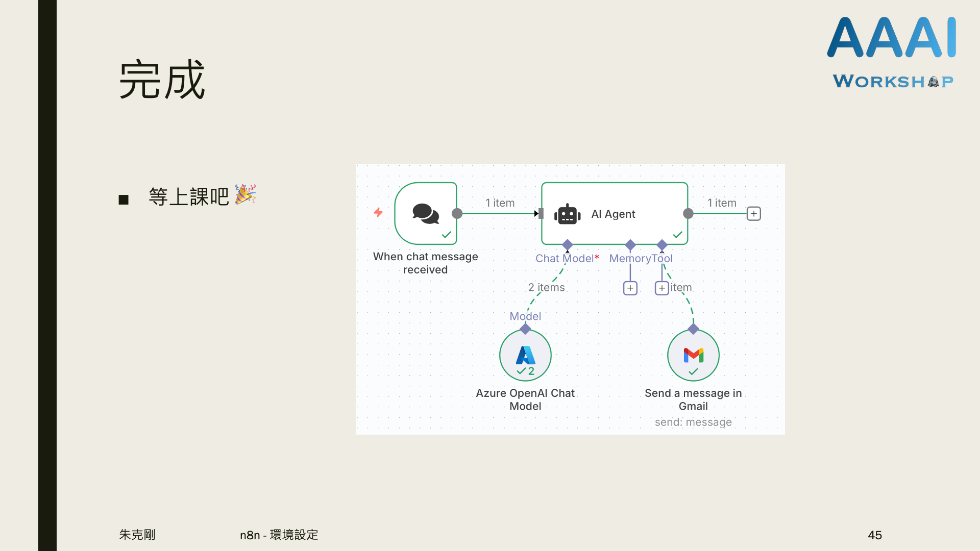Viewport: 980px width, 551px height.
Task: Open the Azure OpenAI Chat Model node
Action: (525, 355)
